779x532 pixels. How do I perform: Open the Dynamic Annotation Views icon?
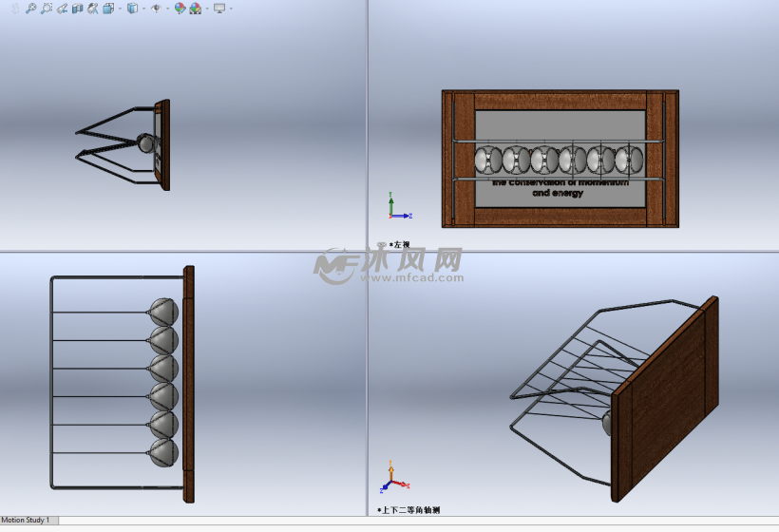pyautogui.click(x=92, y=9)
